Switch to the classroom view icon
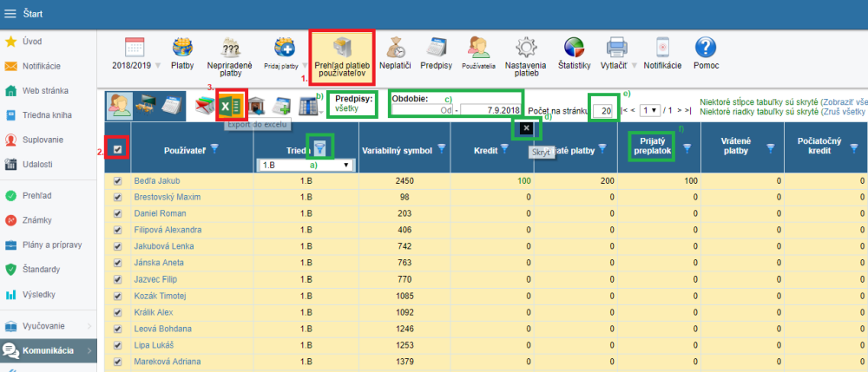The image size is (868, 372). coord(146,104)
